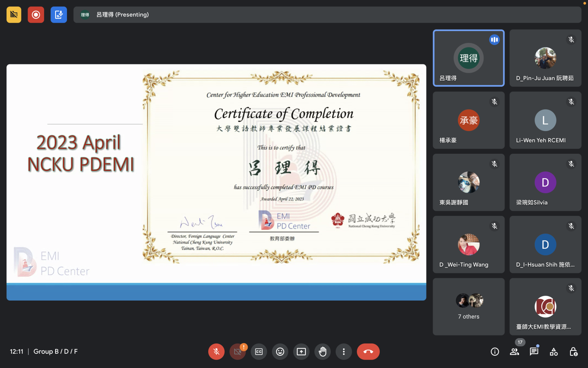588x368 pixels.
Task: Click the presented certificate slide
Action: [x=216, y=182]
